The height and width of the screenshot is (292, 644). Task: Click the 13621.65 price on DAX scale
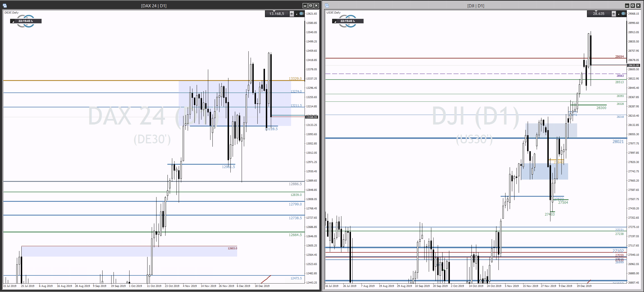(x=311, y=14)
